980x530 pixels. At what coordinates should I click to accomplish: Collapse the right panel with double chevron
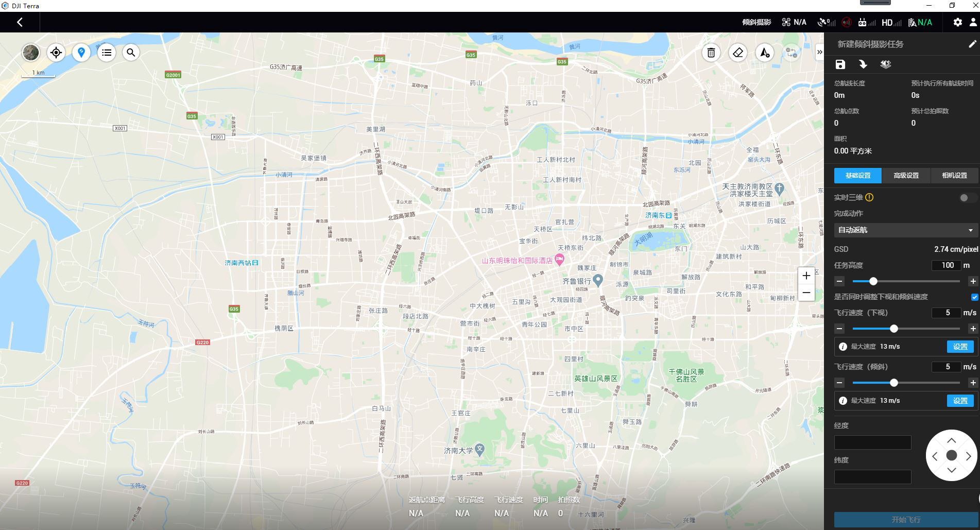pos(819,52)
